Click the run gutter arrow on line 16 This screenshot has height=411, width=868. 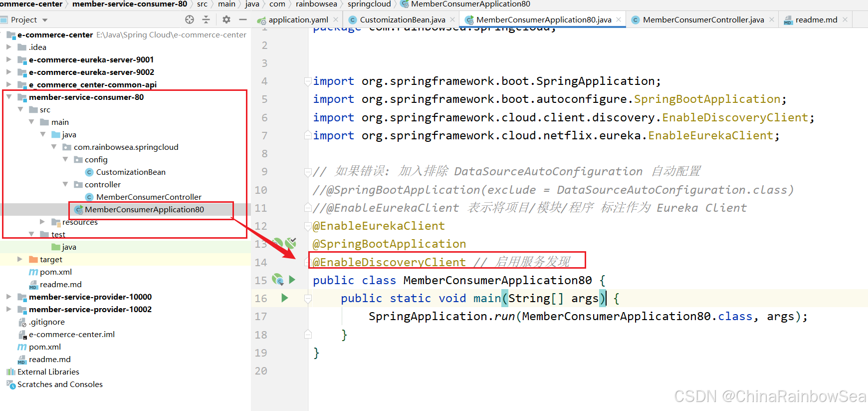[284, 298]
